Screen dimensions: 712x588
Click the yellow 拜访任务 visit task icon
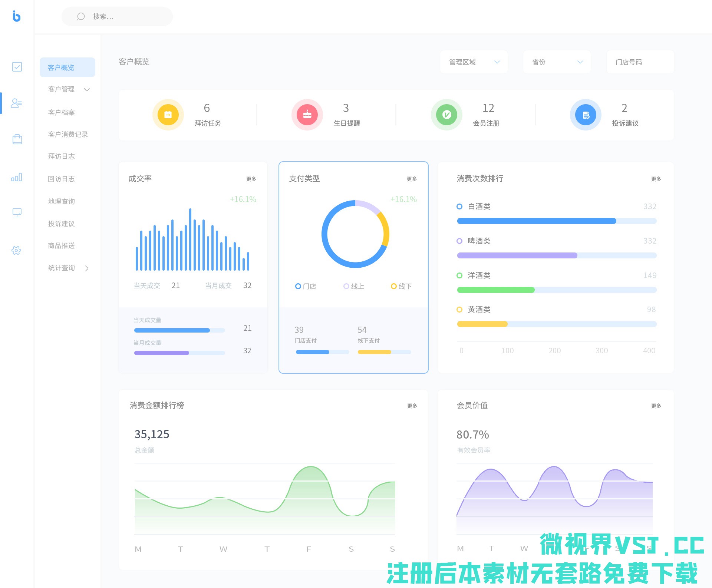(x=168, y=115)
